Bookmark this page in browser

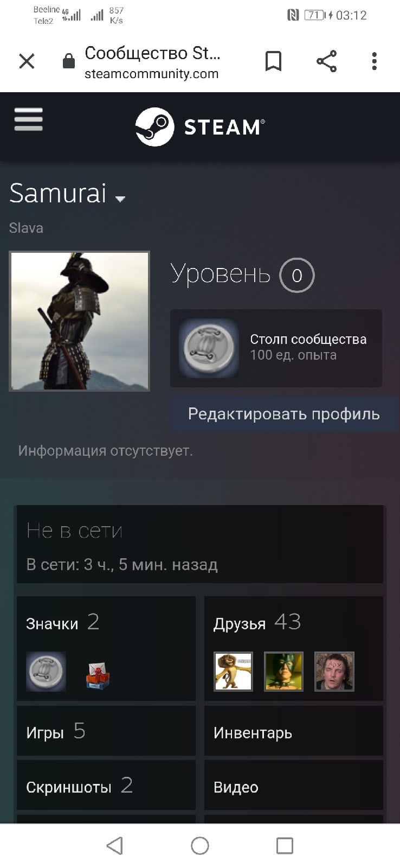(273, 61)
